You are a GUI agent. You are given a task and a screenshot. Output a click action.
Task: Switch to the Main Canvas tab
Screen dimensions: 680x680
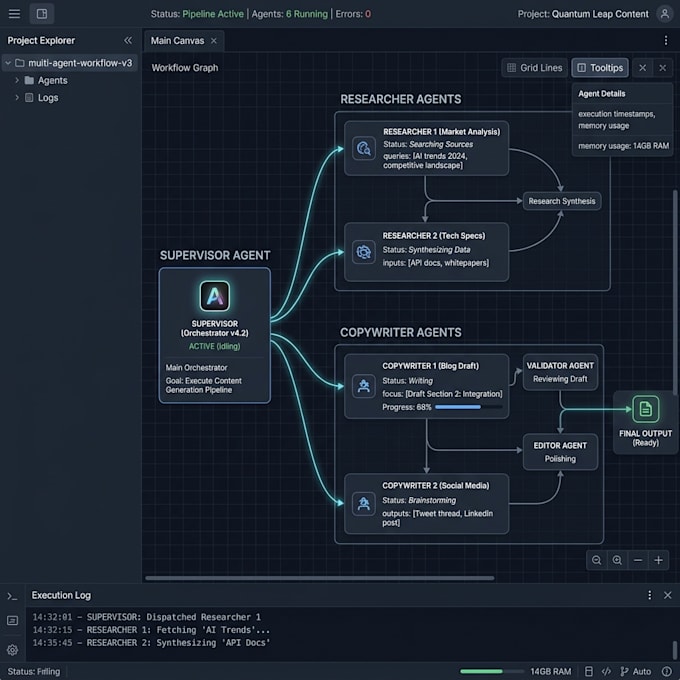[184, 41]
